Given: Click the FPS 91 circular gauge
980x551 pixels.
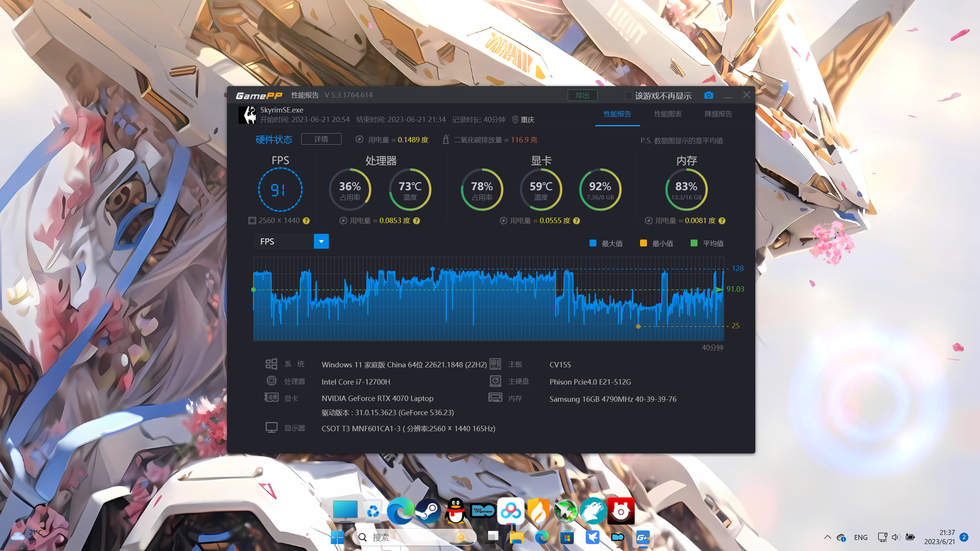Looking at the screenshot, I should (280, 189).
